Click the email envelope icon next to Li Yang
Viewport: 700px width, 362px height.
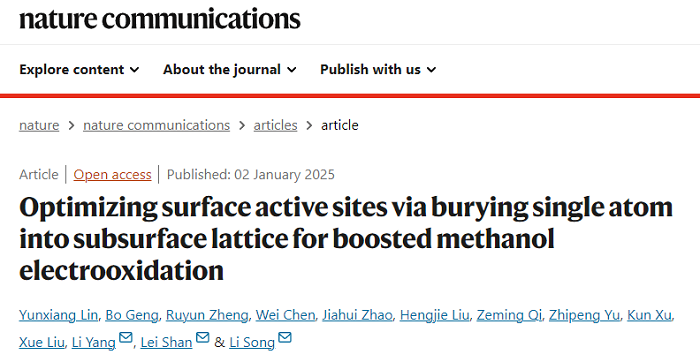click(126, 337)
